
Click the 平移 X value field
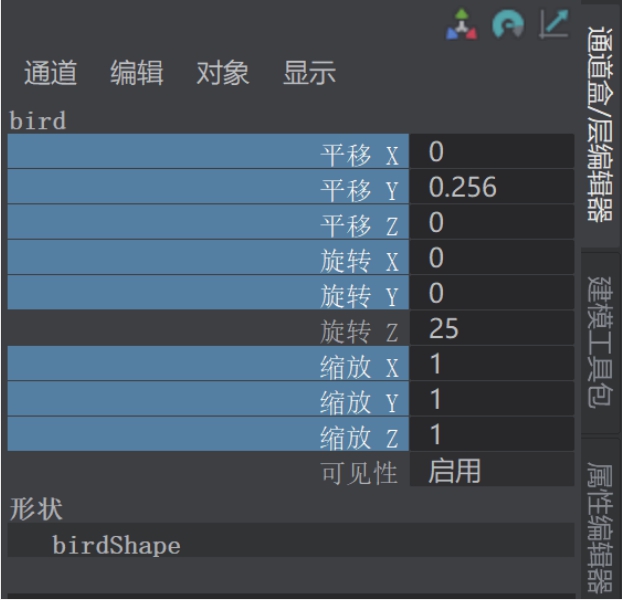click(x=490, y=152)
